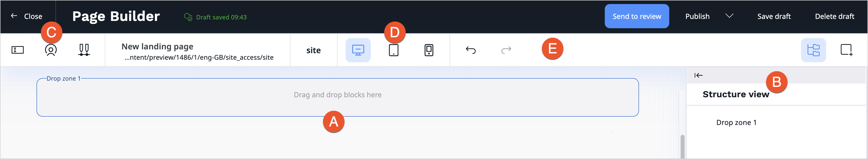This screenshot has width=868, height=159.
Task: Click the draft saved status icon
Action: pos(188,17)
